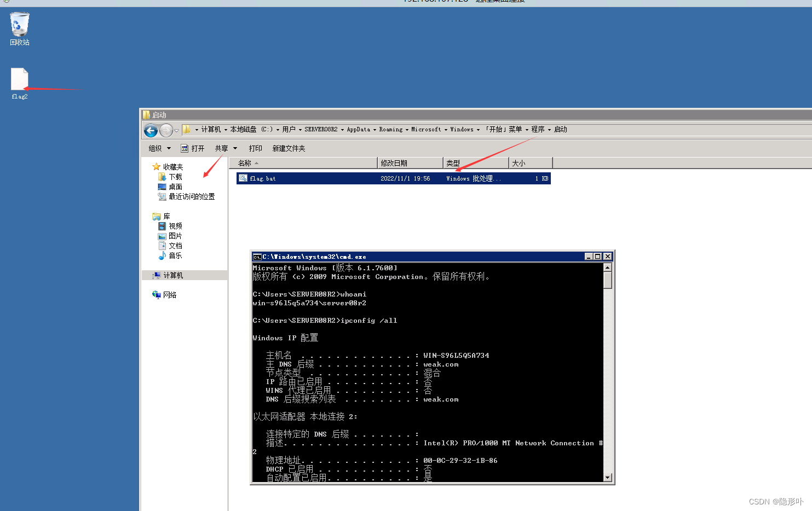812x511 pixels.
Task: Minimize the cmd.exe window
Action: coord(589,257)
